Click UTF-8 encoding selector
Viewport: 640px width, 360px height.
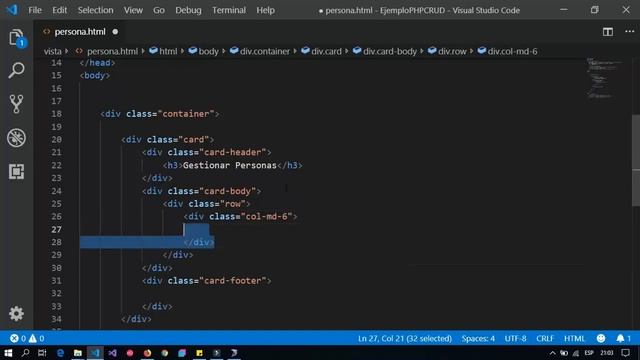pyautogui.click(x=515, y=338)
